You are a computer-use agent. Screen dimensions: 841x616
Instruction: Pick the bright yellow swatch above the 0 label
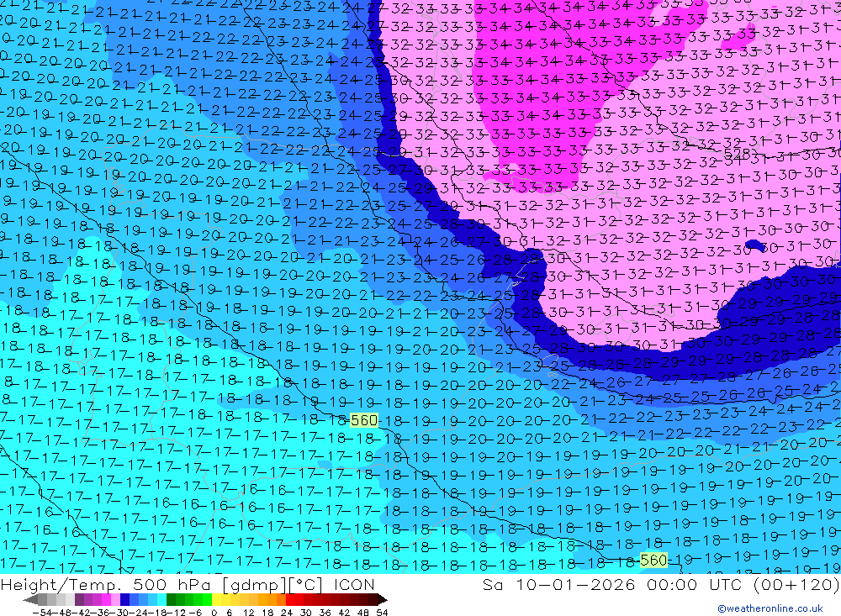(216, 600)
